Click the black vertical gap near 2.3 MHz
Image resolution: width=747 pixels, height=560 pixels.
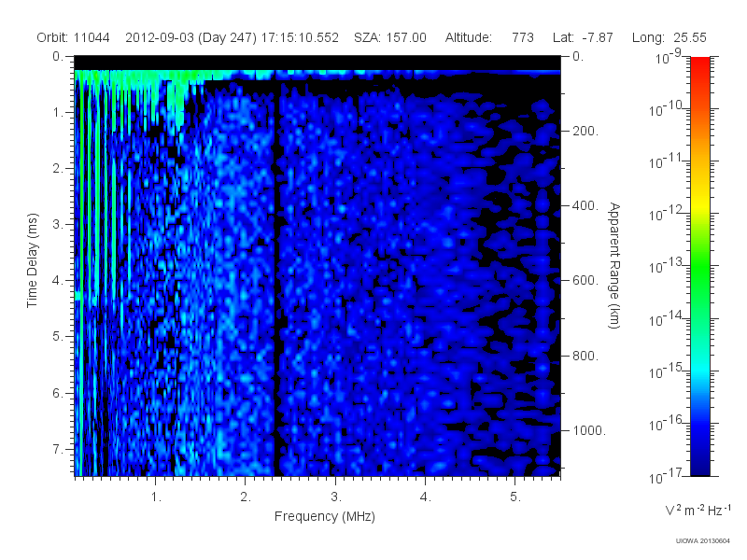pyautogui.click(x=275, y=286)
